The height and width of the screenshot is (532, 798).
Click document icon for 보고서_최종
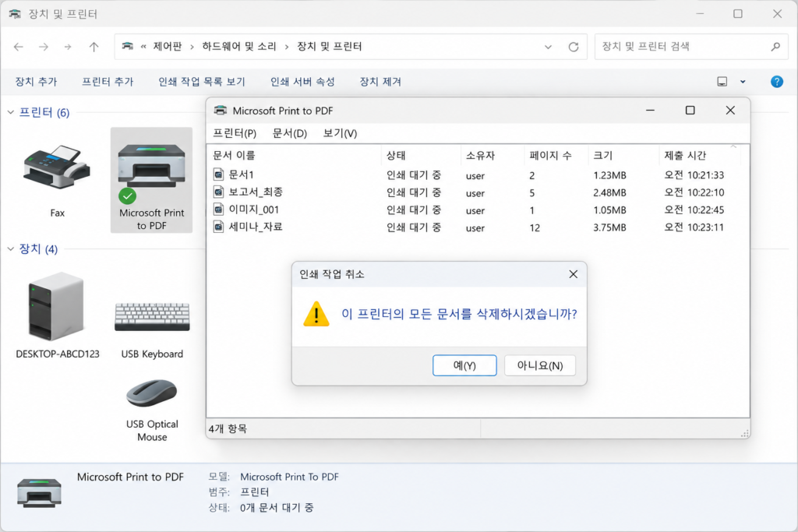point(218,192)
